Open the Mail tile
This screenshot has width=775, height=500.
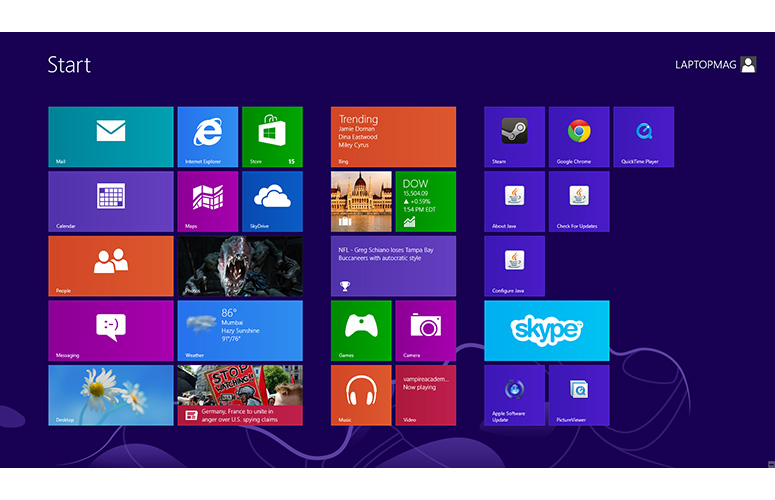pos(111,137)
